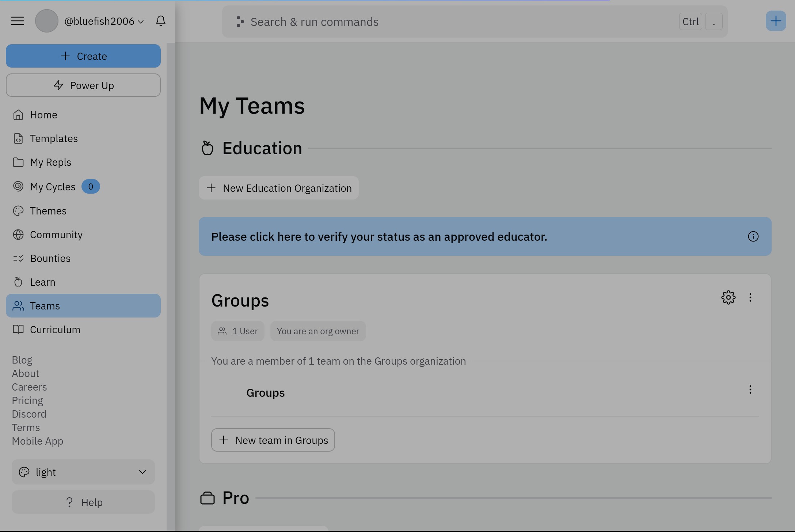Viewport: 795px width, 532px height.
Task: Click the plus icon at top right
Action: (x=775, y=21)
